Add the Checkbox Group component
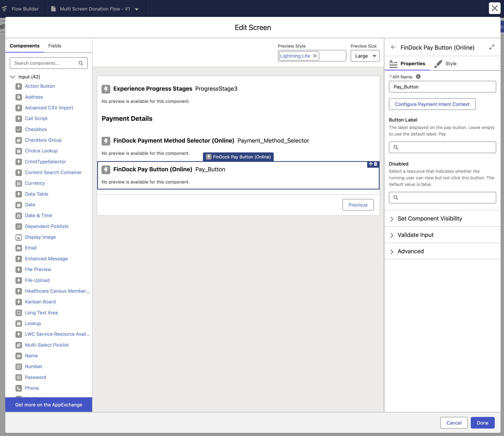This screenshot has width=504, height=436. (x=43, y=140)
